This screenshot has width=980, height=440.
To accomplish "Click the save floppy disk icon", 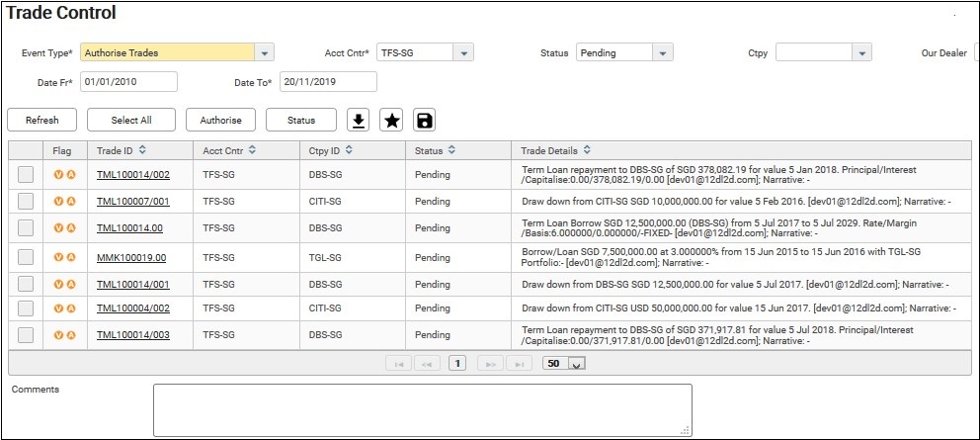I will click(x=424, y=121).
